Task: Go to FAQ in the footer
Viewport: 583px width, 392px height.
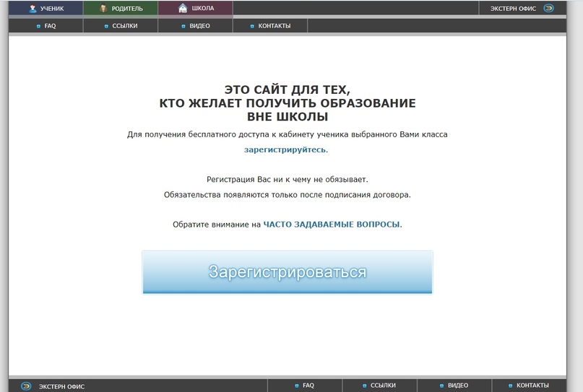Action: click(305, 386)
